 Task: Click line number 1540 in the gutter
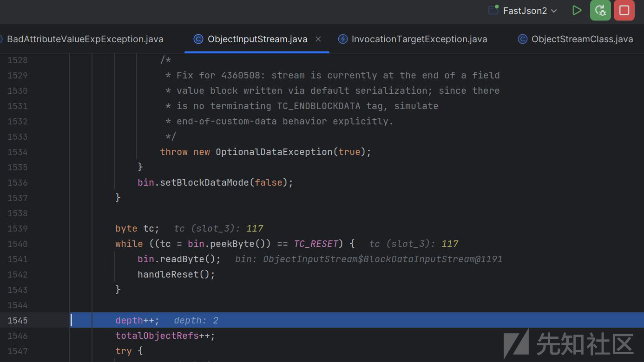click(x=18, y=244)
